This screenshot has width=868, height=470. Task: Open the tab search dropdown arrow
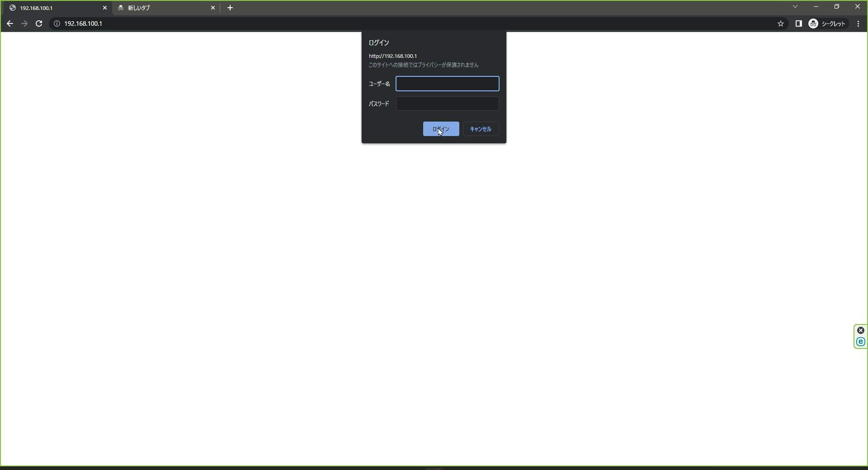pos(795,7)
